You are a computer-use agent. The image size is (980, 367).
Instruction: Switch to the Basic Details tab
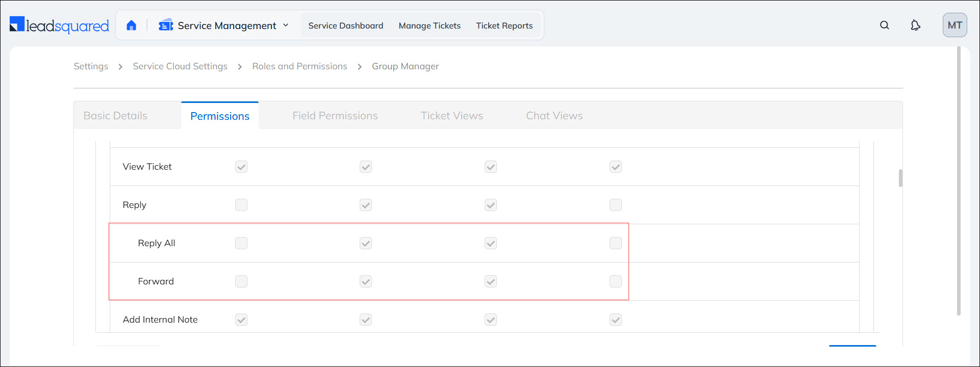tap(115, 116)
